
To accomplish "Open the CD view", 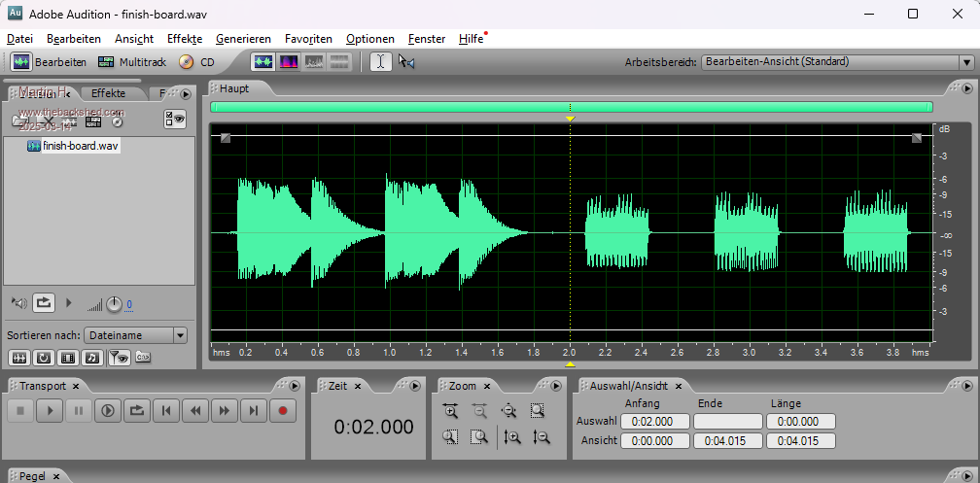I will [x=195, y=61].
